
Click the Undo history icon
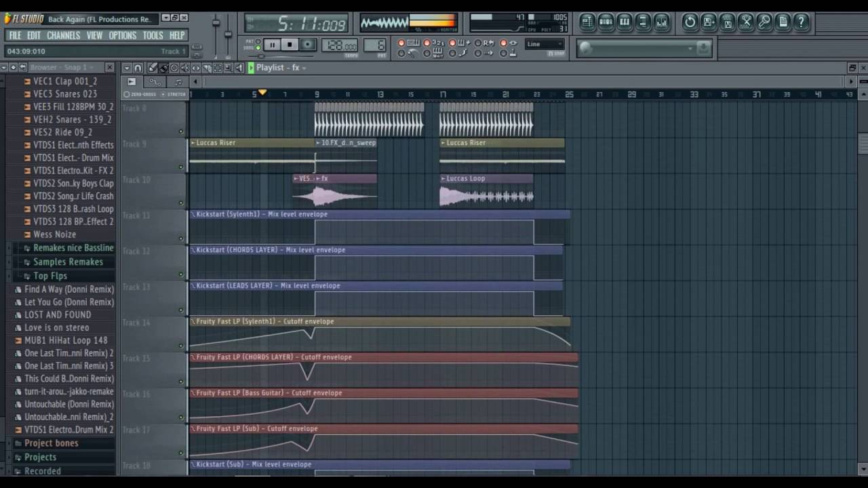point(690,22)
